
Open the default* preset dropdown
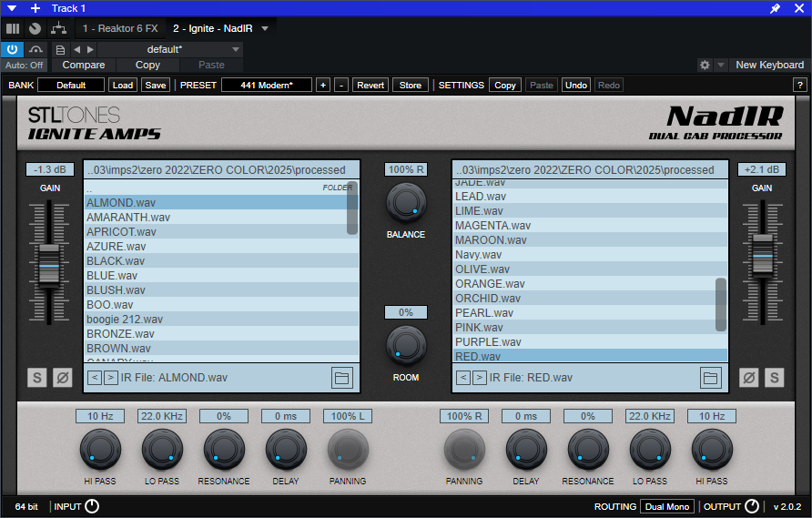click(170, 49)
